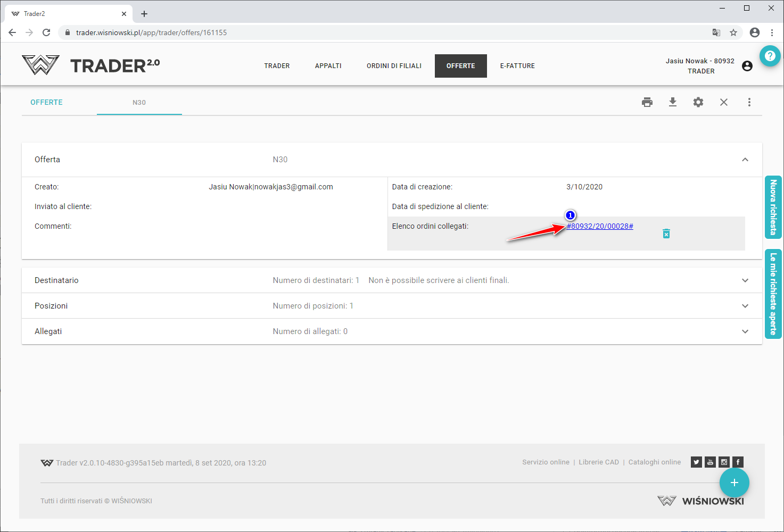Screen dimensions: 784x532
Task: Click the user account profile icon
Action: 747,66
